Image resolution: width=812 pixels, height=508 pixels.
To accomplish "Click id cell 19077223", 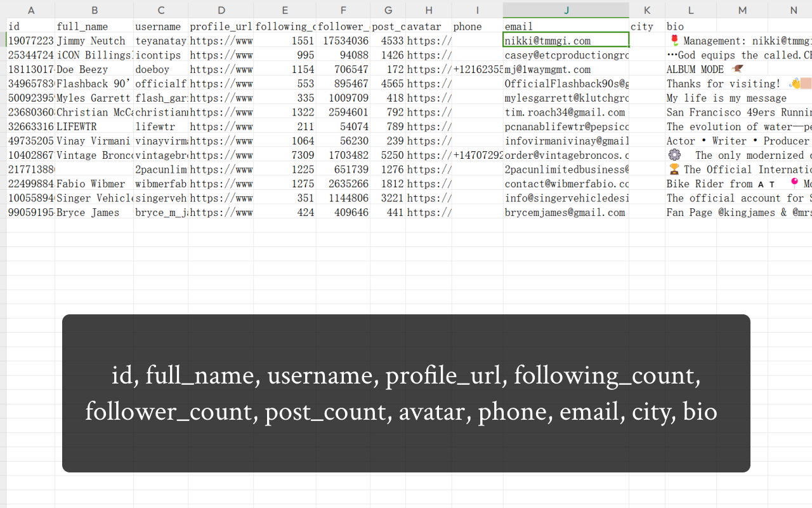I will [x=31, y=41].
